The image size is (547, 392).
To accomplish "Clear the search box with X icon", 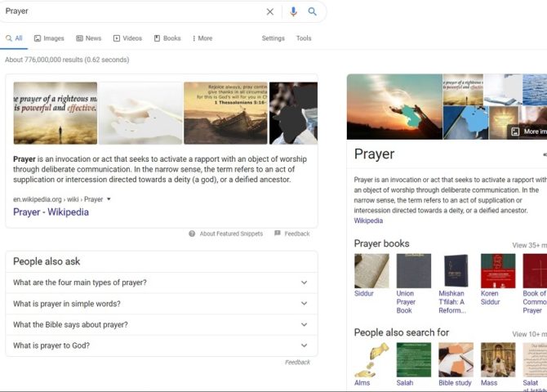I will [270, 12].
